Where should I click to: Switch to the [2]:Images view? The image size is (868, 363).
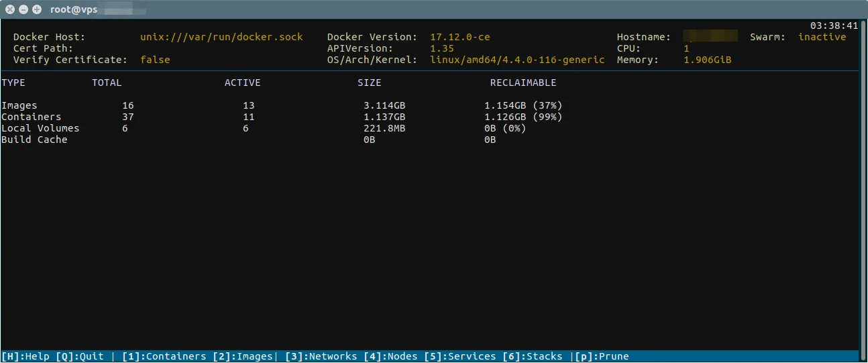tap(243, 356)
